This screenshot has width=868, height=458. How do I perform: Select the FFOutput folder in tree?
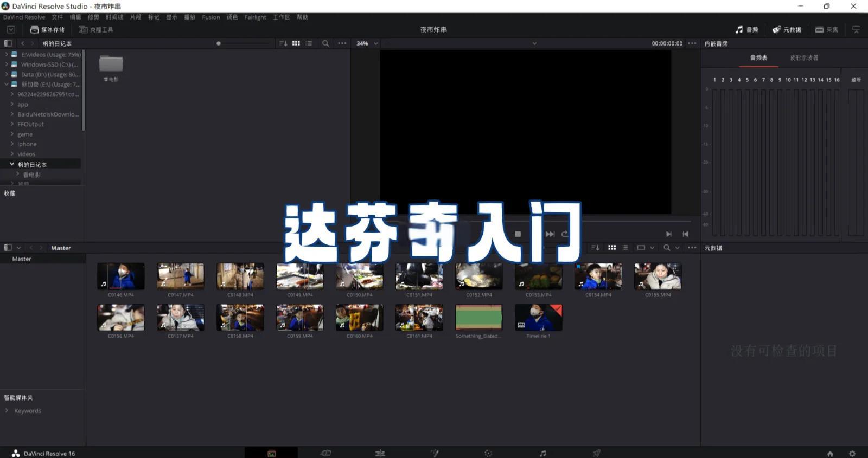point(30,124)
